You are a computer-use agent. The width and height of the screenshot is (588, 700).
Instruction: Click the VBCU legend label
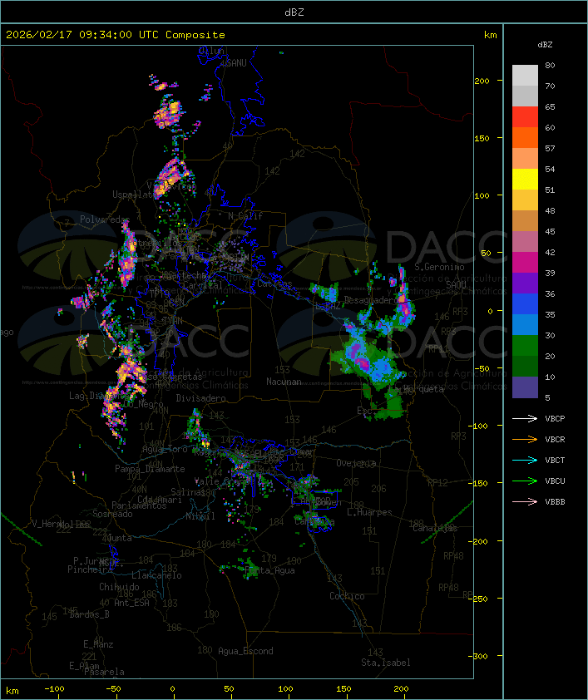(x=555, y=481)
